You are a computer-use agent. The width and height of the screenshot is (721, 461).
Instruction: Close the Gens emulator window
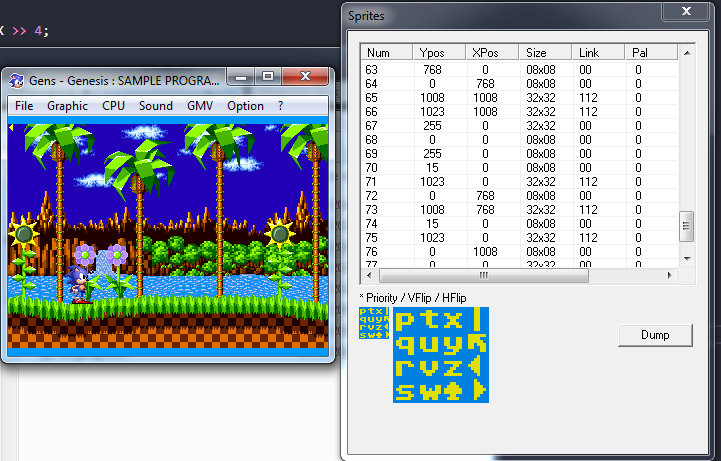(x=305, y=76)
